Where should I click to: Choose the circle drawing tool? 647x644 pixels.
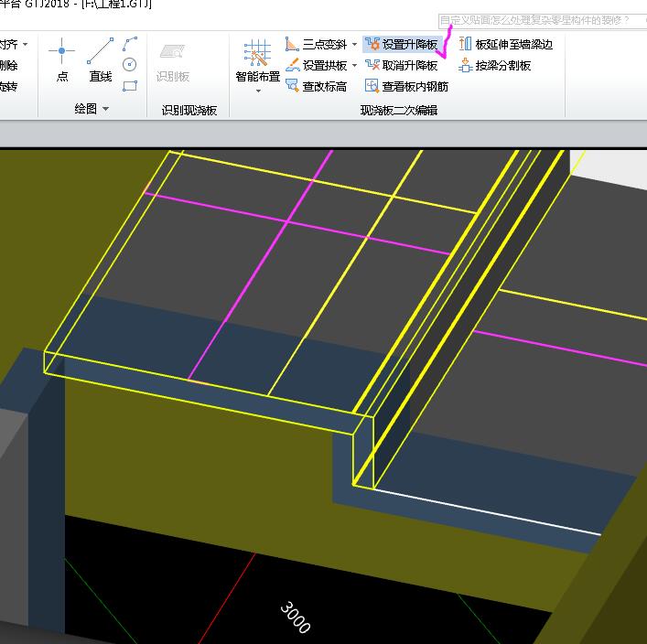coord(130,64)
